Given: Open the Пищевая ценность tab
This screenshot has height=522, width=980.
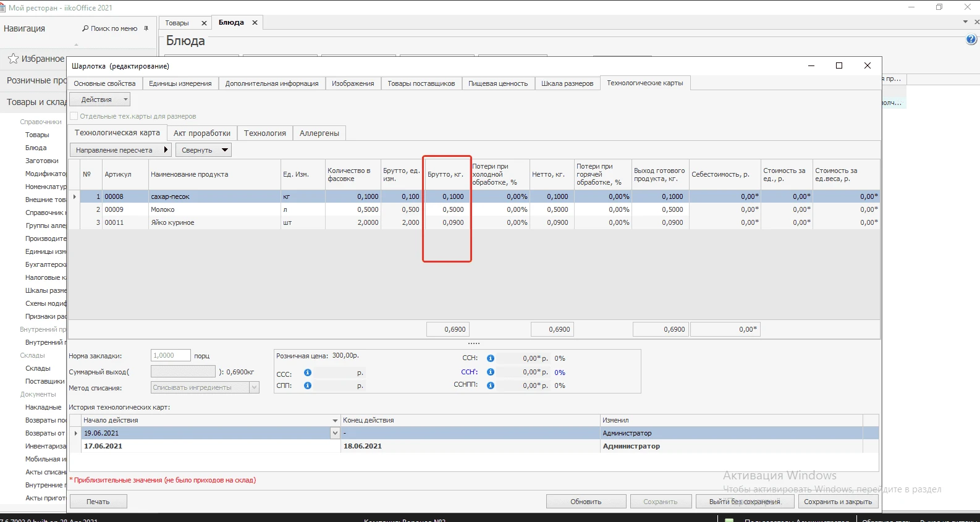Looking at the screenshot, I should [497, 83].
